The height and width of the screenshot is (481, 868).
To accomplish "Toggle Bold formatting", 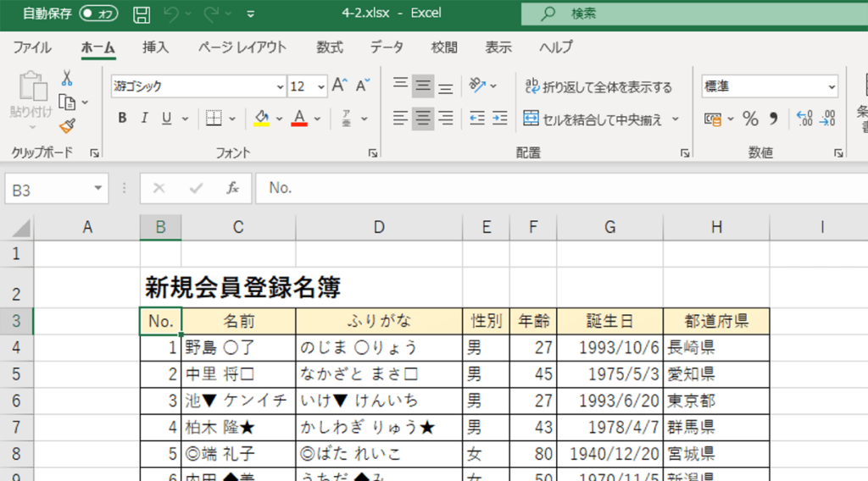I will 122,119.
